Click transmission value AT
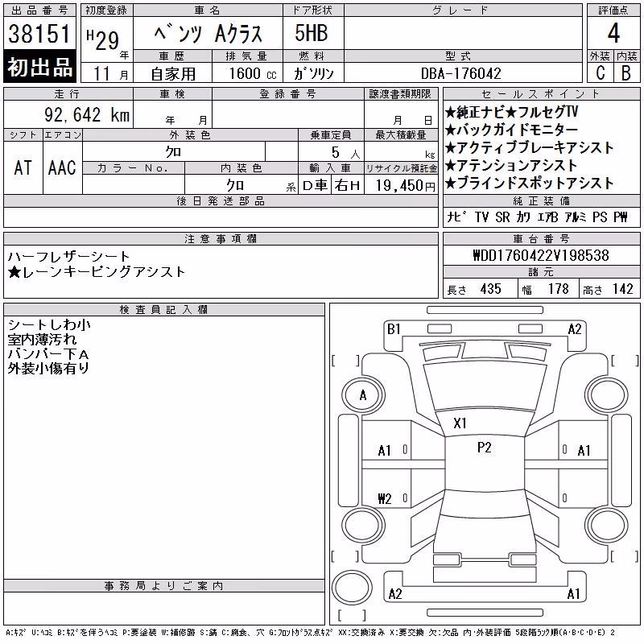The height and width of the screenshot is (644, 644). coord(23,167)
